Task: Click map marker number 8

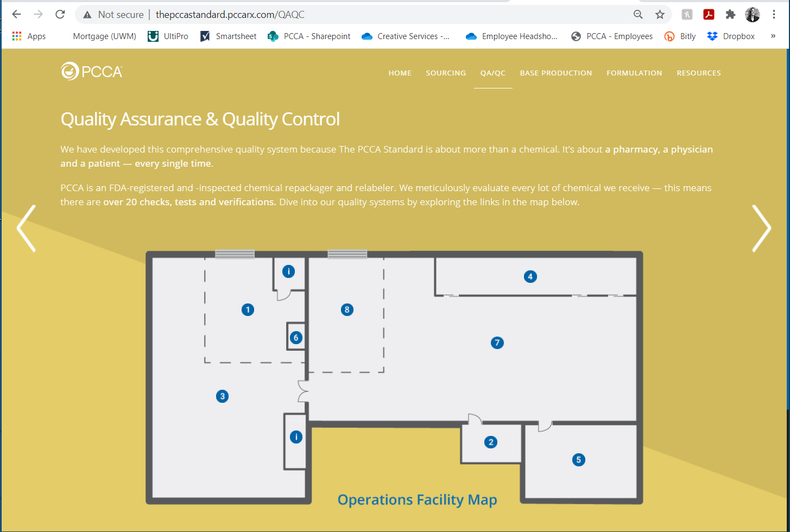Action: coord(347,310)
